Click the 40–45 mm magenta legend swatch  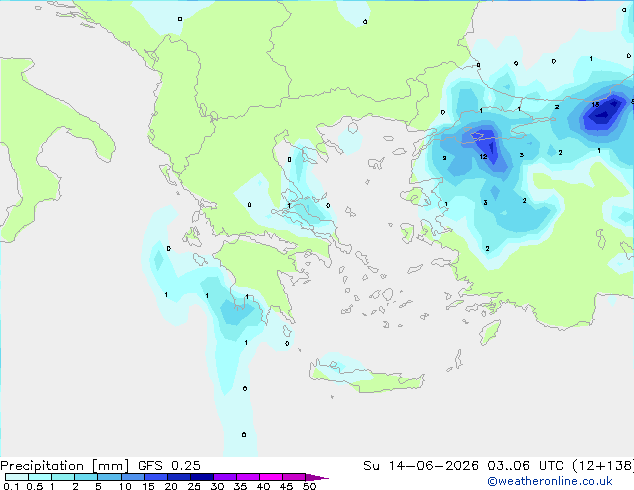(x=271, y=477)
